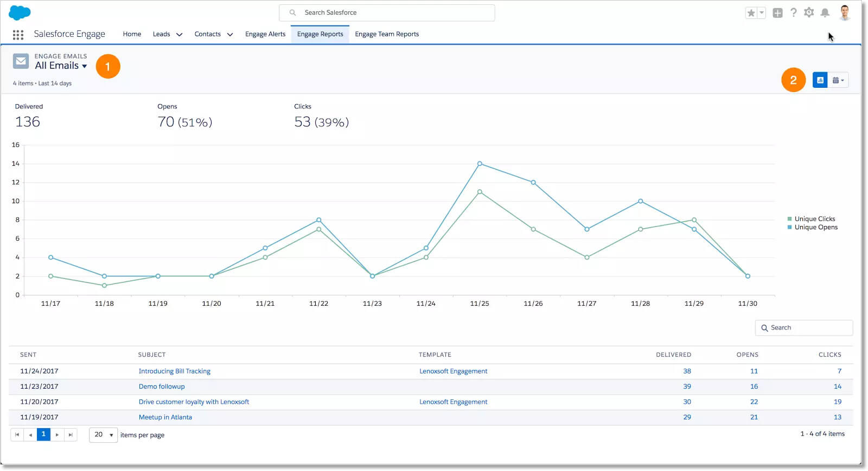Open the App Launcher grid icon
Viewport: 868px width, 471px height.
click(18, 35)
